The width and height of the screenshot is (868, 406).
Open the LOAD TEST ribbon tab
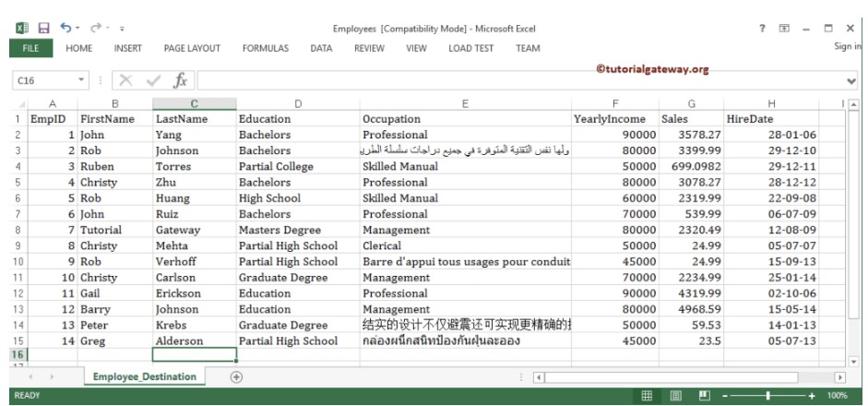click(x=471, y=48)
